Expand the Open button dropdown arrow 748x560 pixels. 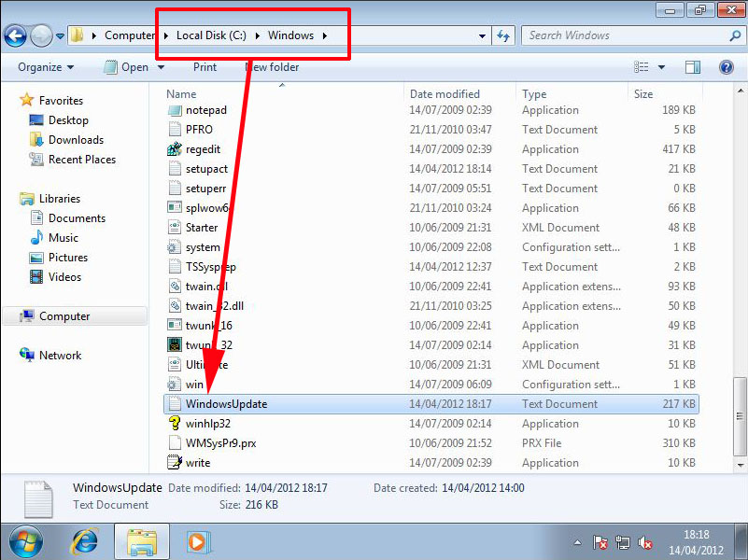162,67
